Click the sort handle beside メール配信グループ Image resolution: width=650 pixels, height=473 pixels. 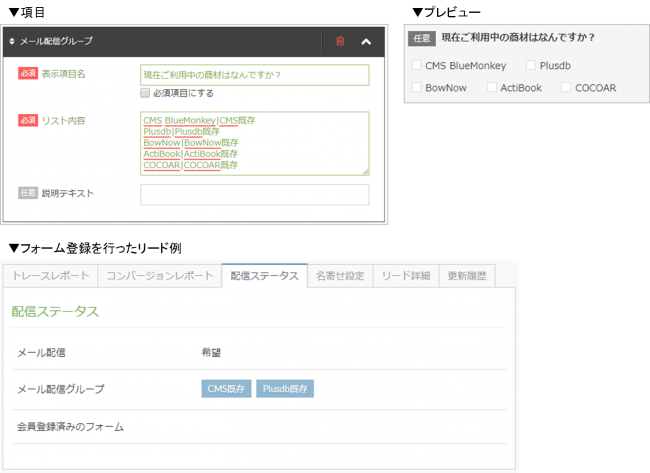coord(12,41)
